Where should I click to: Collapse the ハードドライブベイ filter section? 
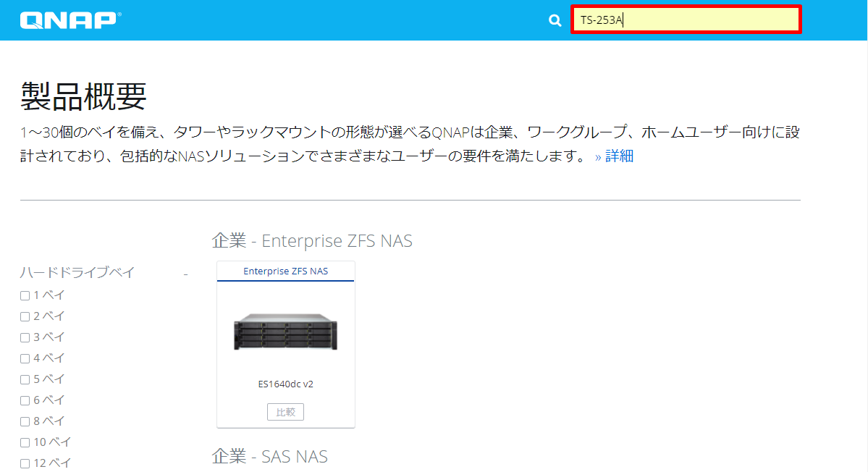(x=185, y=274)
